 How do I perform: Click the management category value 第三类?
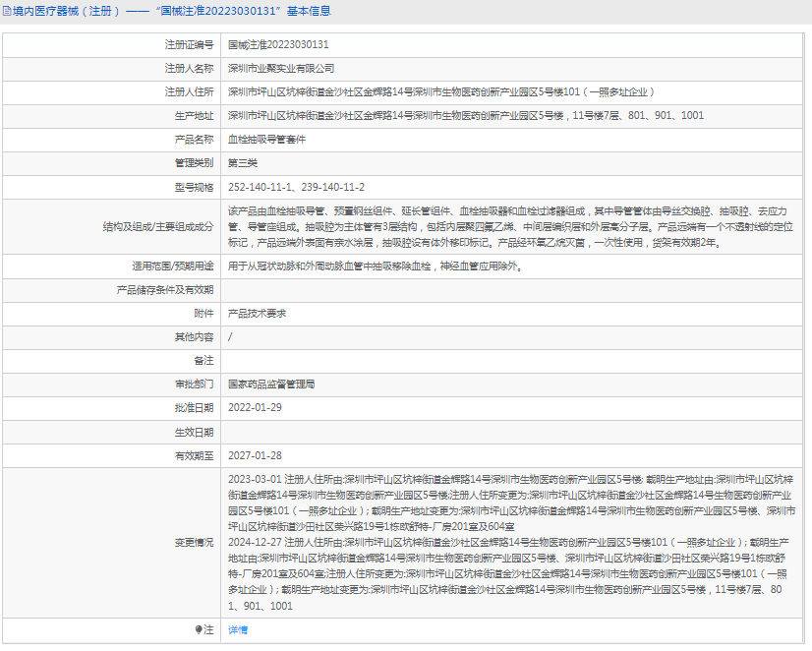(x=243, y=163)
